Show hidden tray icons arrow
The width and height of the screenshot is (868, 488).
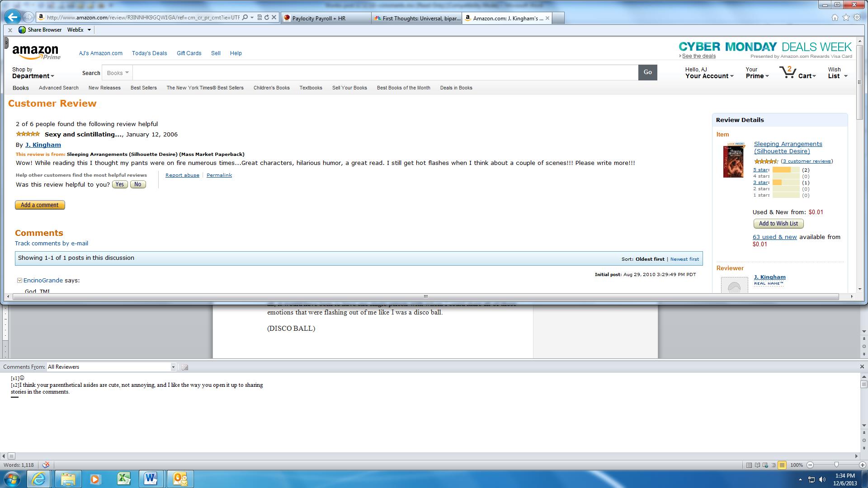coord(800,479)
